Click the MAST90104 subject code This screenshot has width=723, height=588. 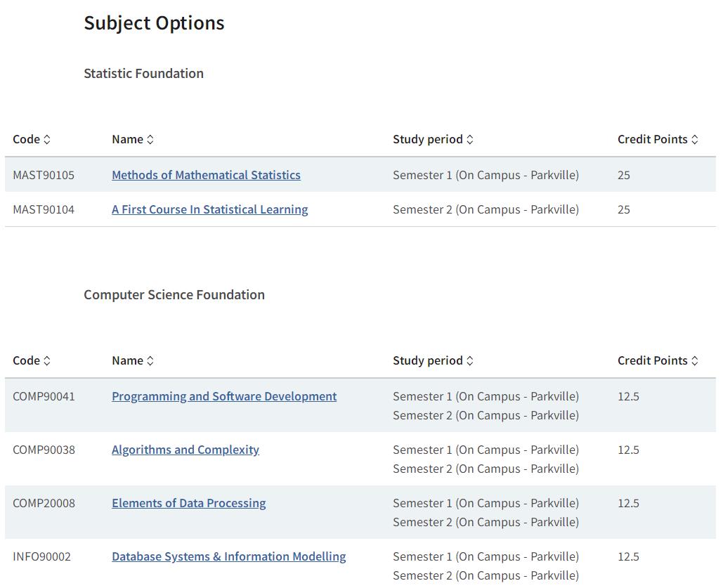click(44, 209)
